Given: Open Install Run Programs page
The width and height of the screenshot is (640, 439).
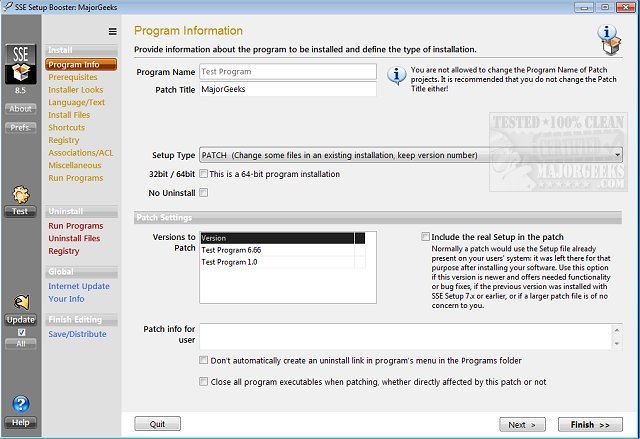Looking at the screenshot, I should pyautogui.click(x=76, y=178).
